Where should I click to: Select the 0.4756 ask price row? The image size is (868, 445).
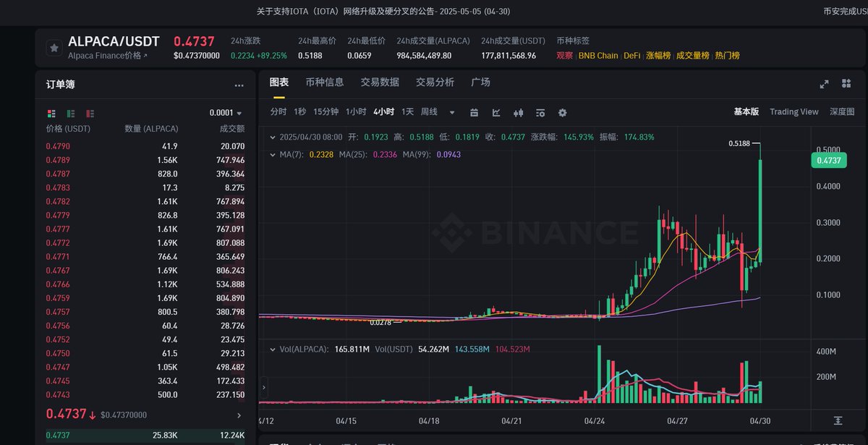point(145,326)
